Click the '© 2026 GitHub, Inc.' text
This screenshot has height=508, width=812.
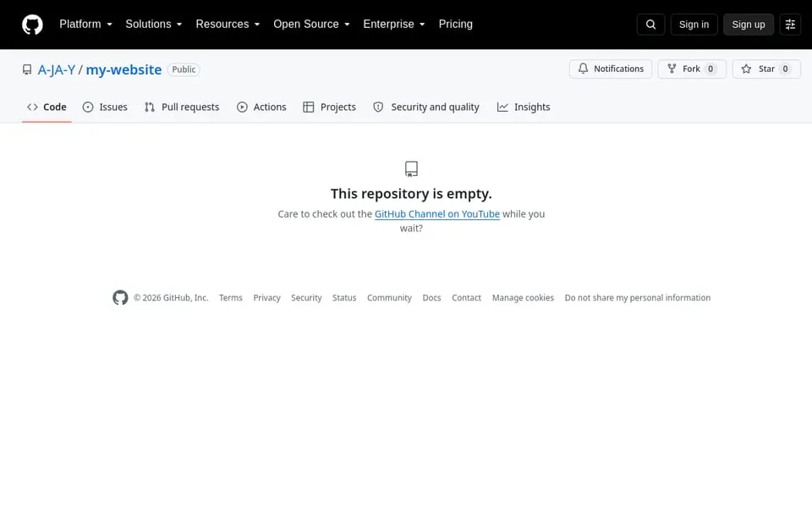click(171, 297)
